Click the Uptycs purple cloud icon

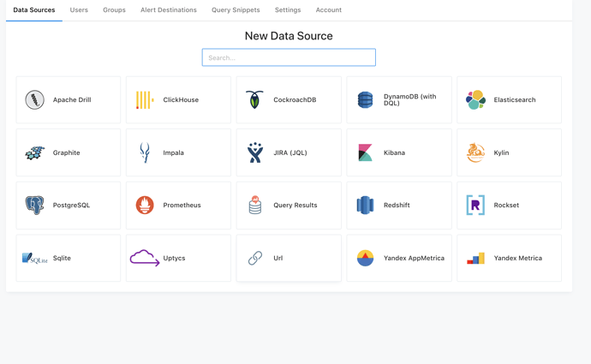tap(145, 258)
